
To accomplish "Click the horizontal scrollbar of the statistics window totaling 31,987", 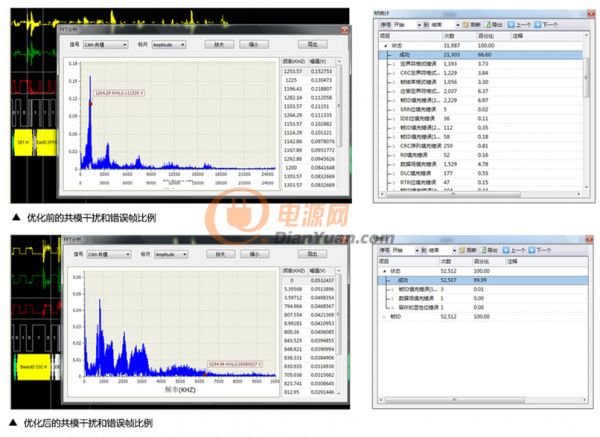I will tap(453, 194).
